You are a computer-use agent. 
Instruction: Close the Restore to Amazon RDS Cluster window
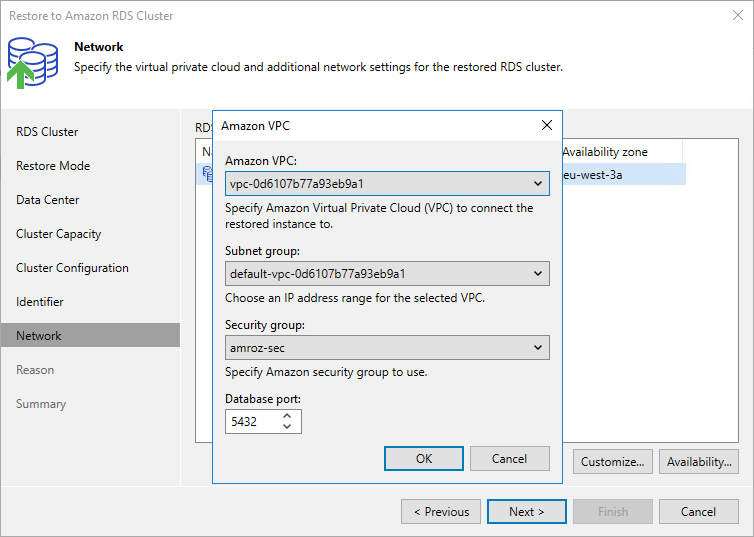[x=736, y=16]
